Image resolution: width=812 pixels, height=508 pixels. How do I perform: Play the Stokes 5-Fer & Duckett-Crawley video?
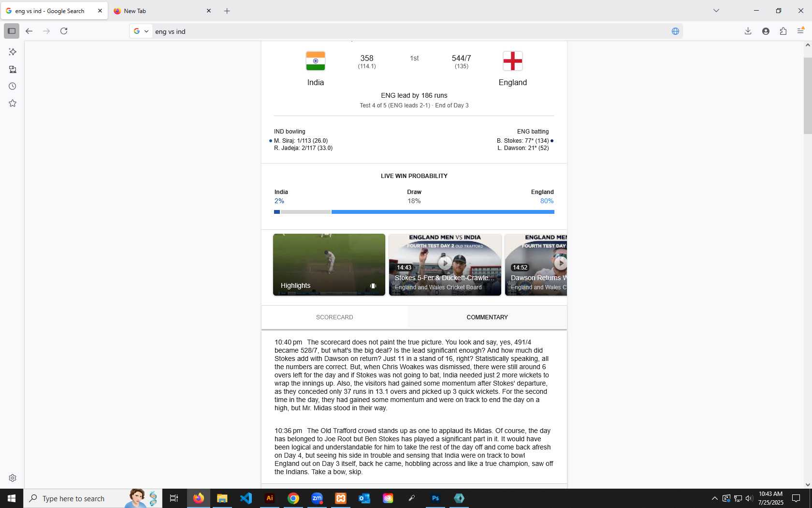click(x=445, y=265)
